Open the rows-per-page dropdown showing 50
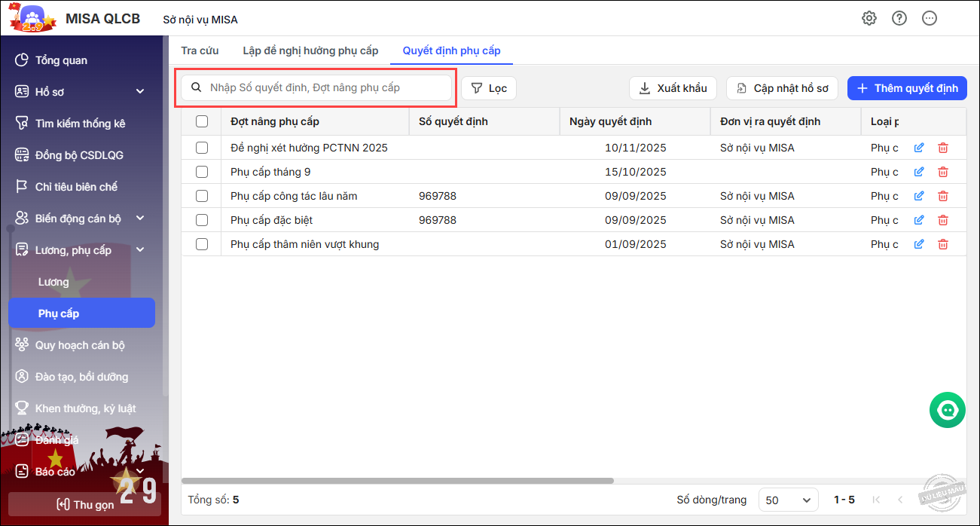Image resolution: width=980 pixels, height=526 pixels. tap(788, 500)
